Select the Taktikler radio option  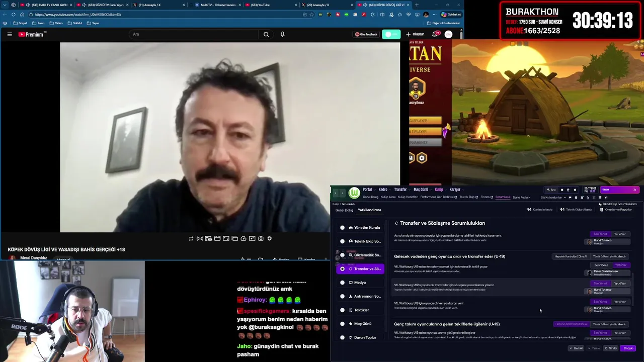343,310
